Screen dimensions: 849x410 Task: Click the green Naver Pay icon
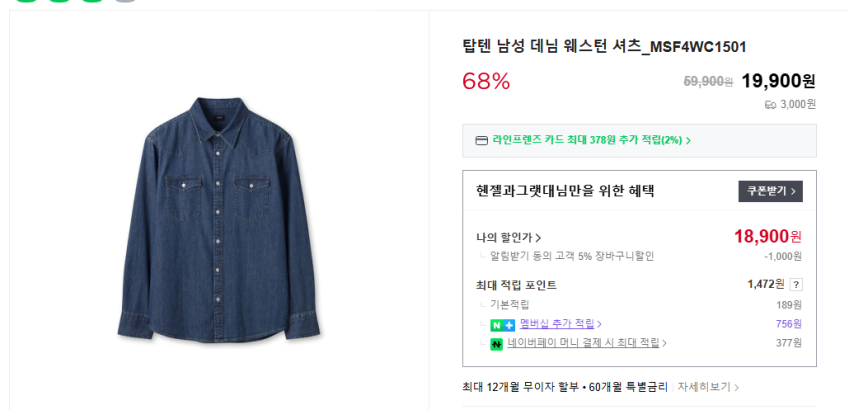click(x=496, y=344)
